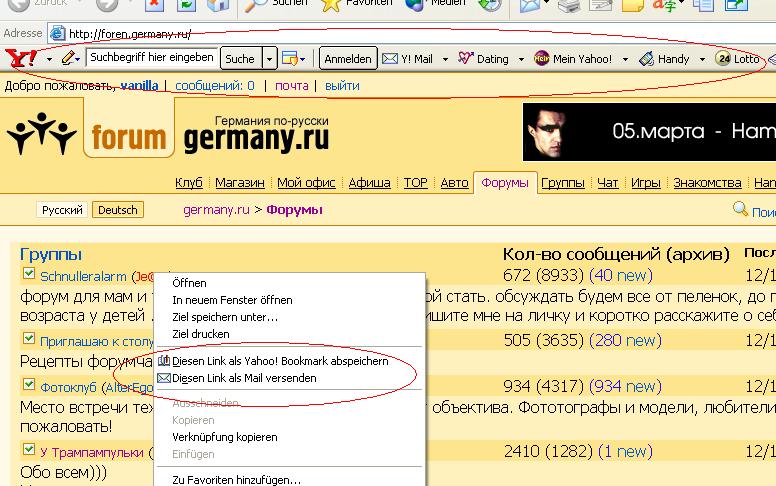Expand the Y! Mail dropdown arrow
This screenshot has width=776, height=486.
coord(445,59)
